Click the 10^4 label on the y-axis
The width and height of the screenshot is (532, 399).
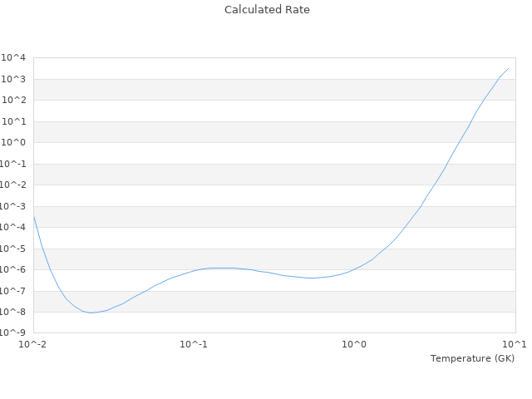(x=14, y=57)
